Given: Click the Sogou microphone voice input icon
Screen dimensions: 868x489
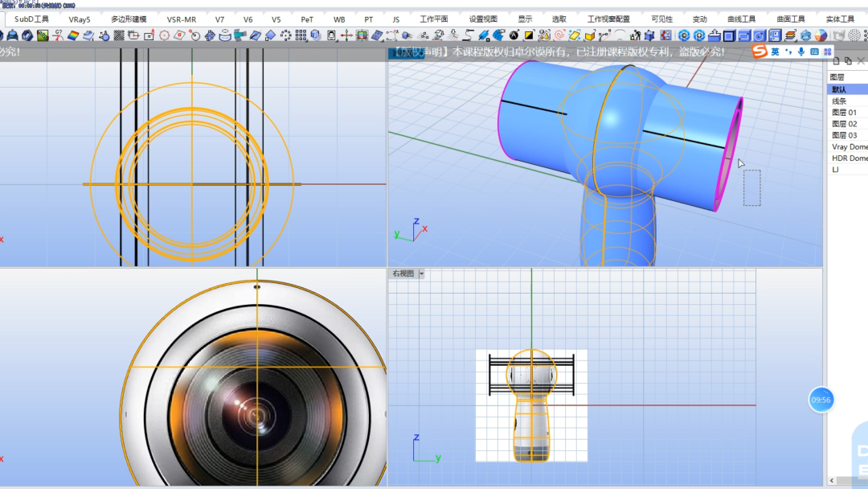Looking at the screenshot, I should [x=801, y=51].
